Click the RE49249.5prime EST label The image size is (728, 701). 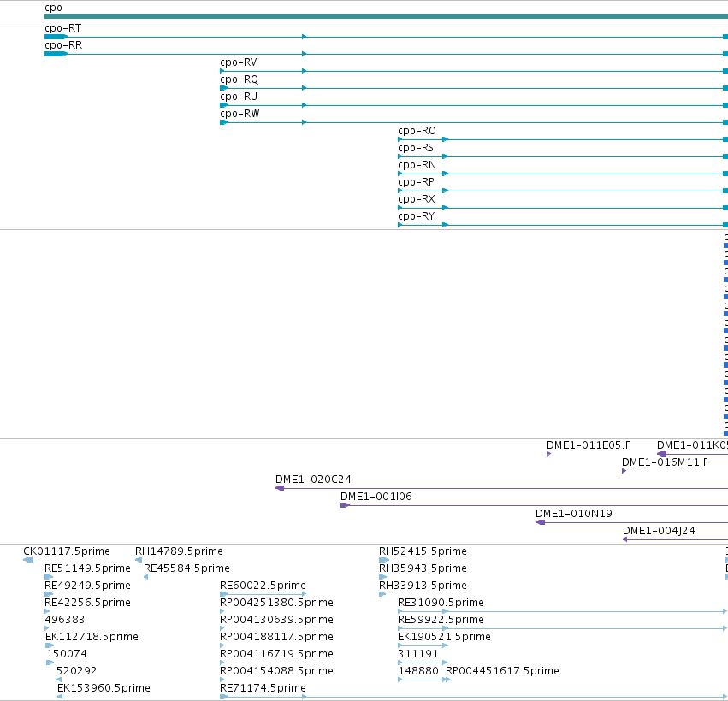click(87, 586)
